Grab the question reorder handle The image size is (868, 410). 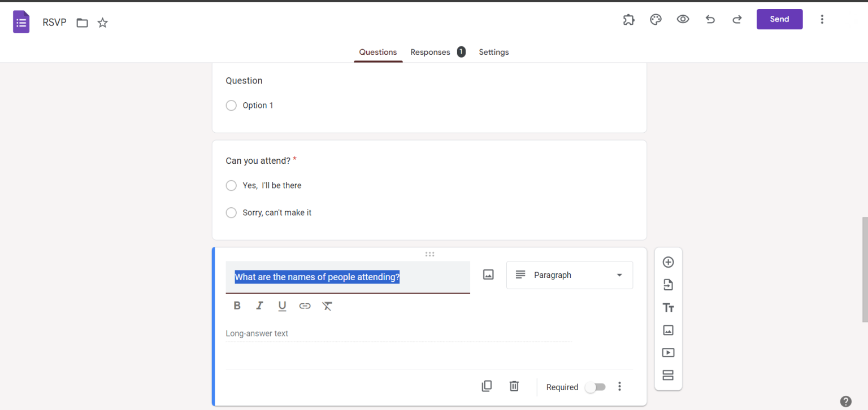[x=429, y=254]
